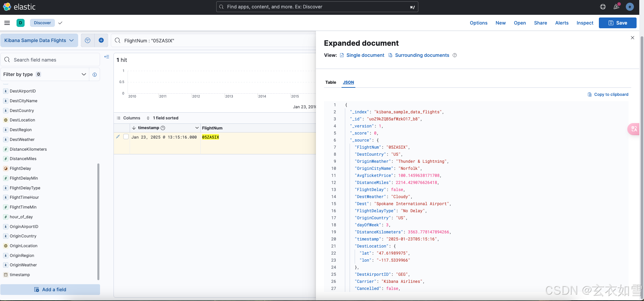Click the highlighted 05ZASIX cell
The width and height of the screenshot is (644, 301).
pyautogui.click(x=211, y=137)
